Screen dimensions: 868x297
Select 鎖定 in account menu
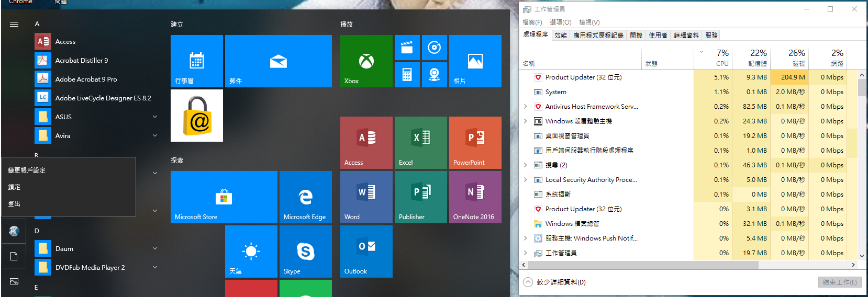[x=69, y=187]
